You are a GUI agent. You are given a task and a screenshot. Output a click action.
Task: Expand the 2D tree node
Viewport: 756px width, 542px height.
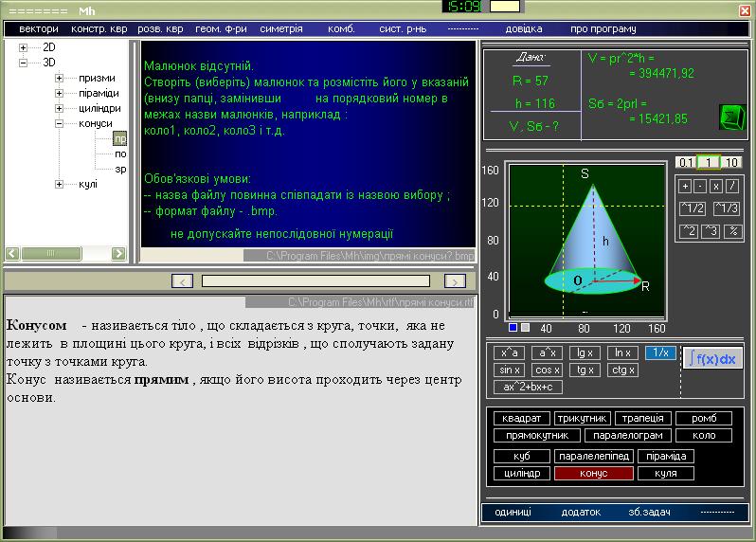tap(23, 47)
